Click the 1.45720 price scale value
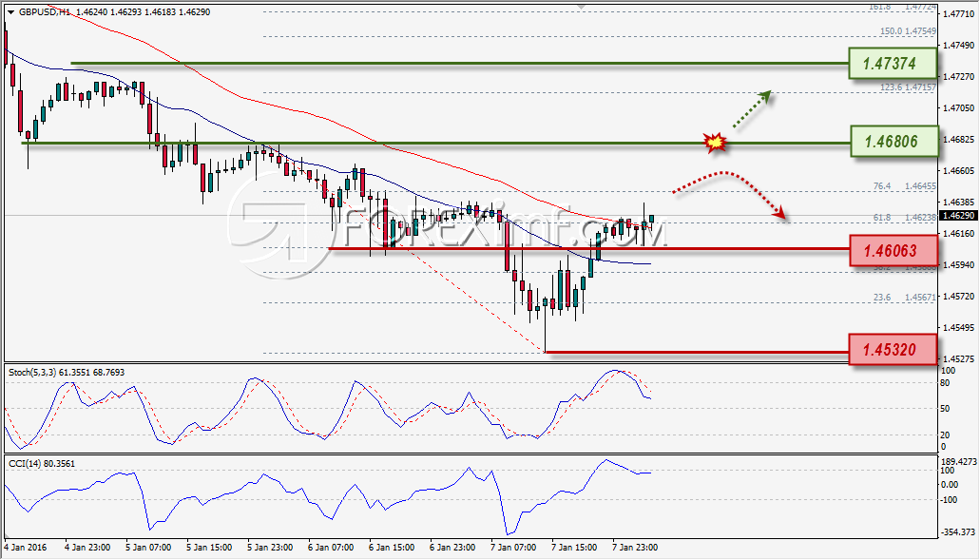The width and height of the screenshot is (980, 560). coord(959,296)
